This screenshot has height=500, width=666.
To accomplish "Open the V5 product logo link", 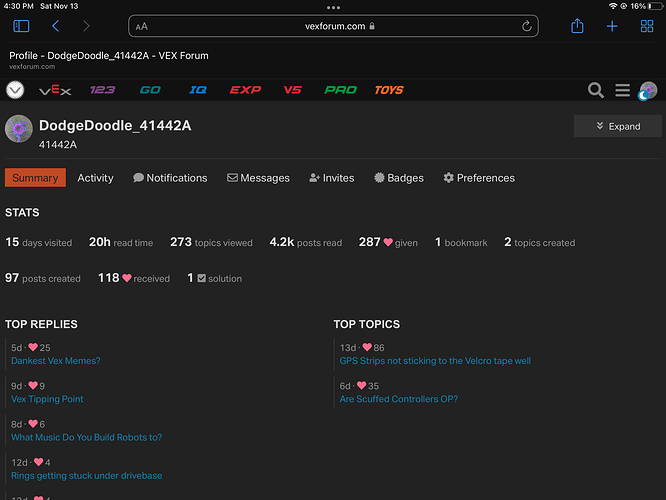I will [293, 90].
